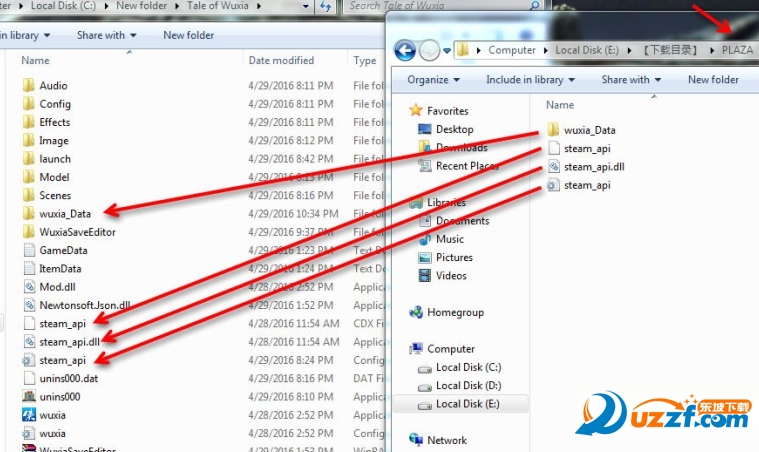Select steam_api.dll icon in PLAZA window
The width and height of the screenshot is (759, 452).
click(554, 167)
